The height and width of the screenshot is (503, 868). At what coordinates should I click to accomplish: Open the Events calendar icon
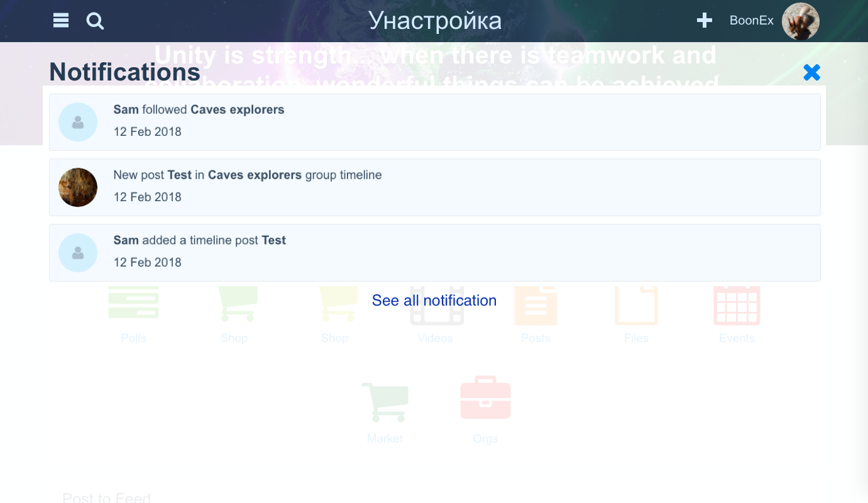[x=737, y=305]
